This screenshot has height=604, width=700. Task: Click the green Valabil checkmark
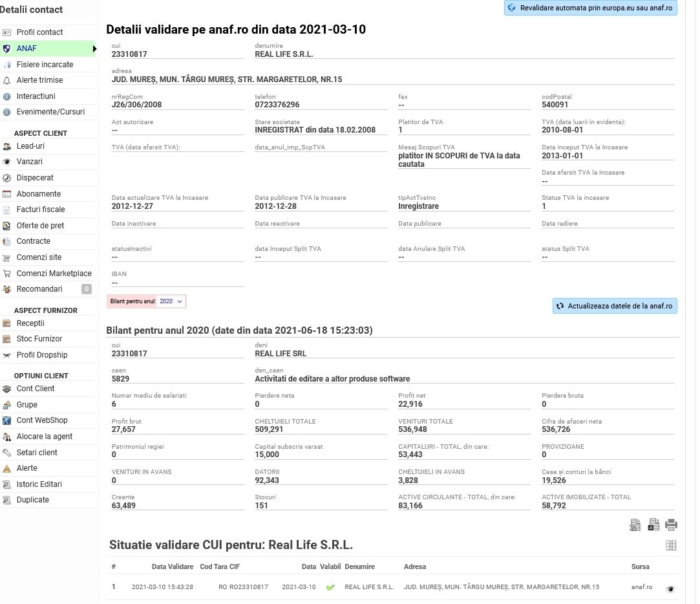click(x=330, y=587)
